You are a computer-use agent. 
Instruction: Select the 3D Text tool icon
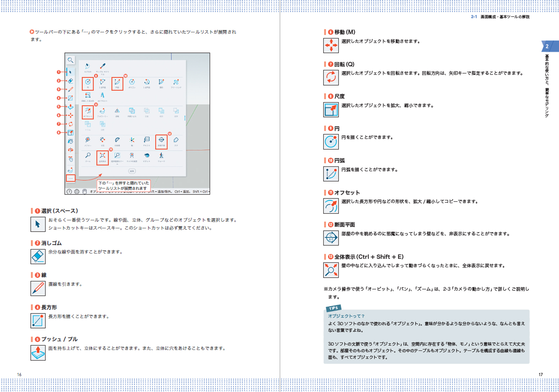(x=102, y=96)
